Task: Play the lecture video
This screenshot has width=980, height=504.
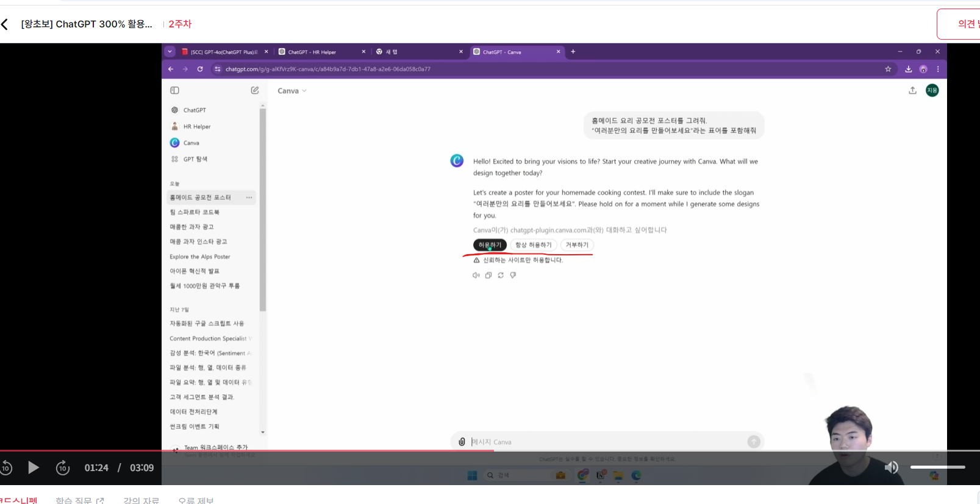Action: [34, 467]
